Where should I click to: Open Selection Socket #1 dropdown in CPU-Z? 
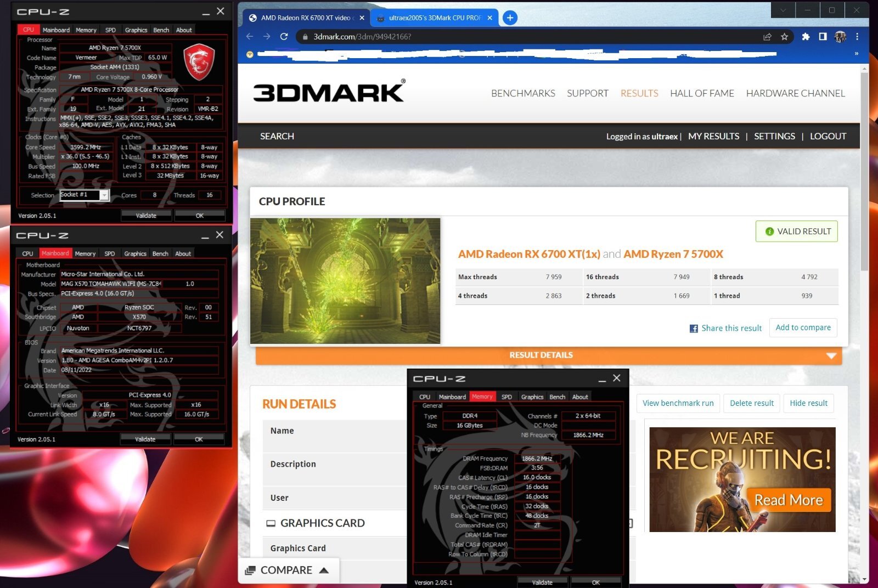(x=85, y=195)
